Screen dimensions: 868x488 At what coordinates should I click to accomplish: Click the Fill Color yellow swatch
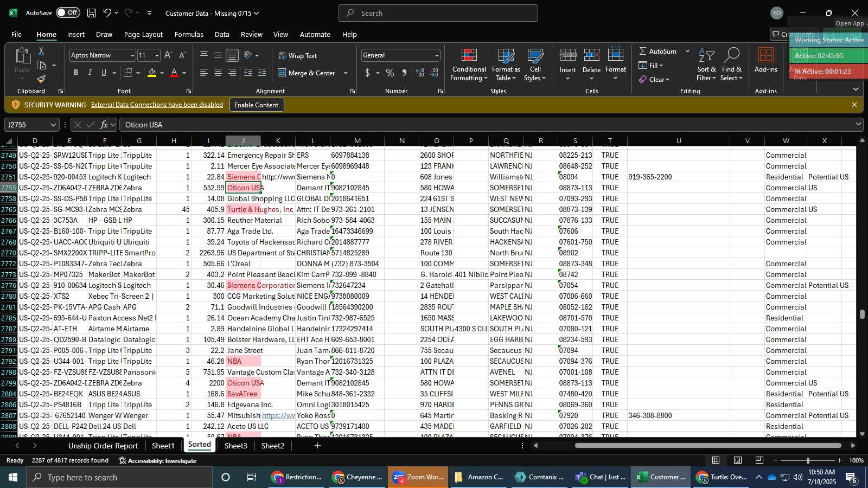[x=152, y=73]
